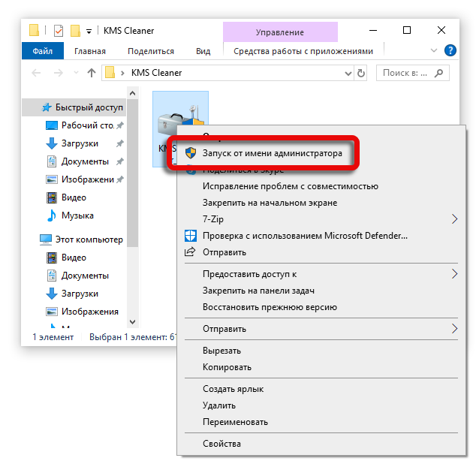The image size is (476, 464).
Task: Open Свойства from context menu
Action: (x=222, y=444)
